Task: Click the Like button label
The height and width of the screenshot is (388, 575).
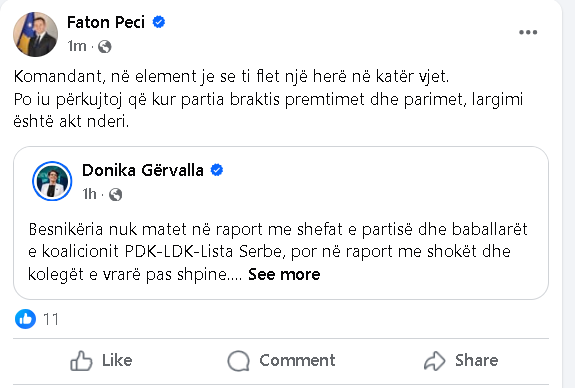Action: [117, 360]
